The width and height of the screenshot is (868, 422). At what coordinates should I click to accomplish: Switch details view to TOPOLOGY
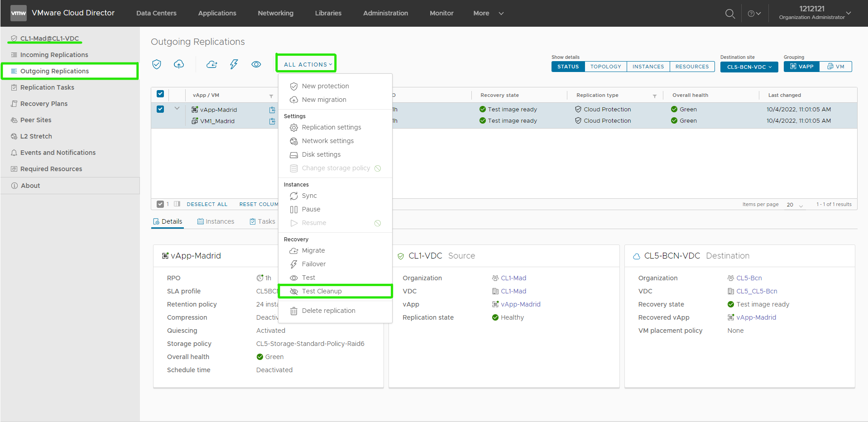pos(606,67)
